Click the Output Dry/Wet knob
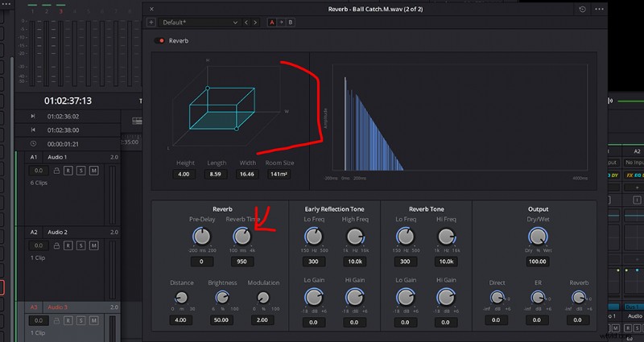 pyautogui.click(x=538, y=237)
